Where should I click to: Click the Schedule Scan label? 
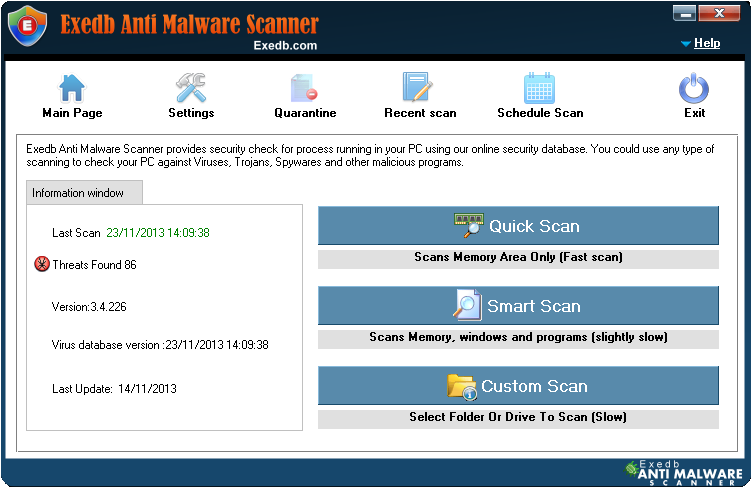(x=540, y=113)
